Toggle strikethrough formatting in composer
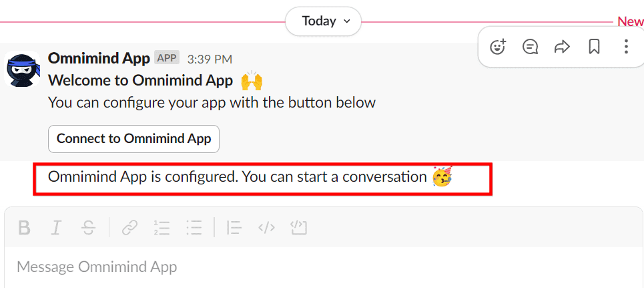The height and width of the screenshot is (288, 644). click(88, 229)
